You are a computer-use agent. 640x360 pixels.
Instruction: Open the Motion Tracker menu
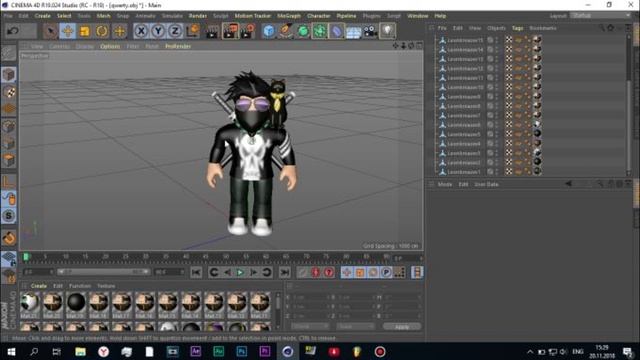253,16
